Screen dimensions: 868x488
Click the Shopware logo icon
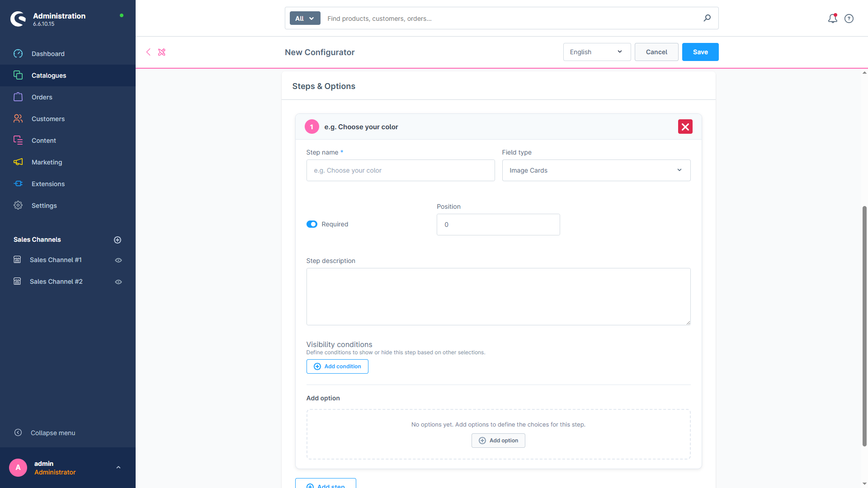(18, 19)
